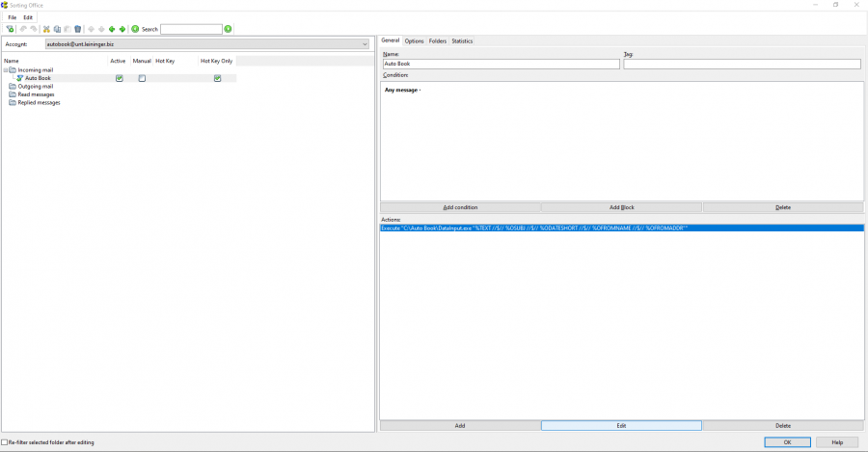Enable Manual checkbox for Auto Book
868x452 pixels.
click(142, 78)
